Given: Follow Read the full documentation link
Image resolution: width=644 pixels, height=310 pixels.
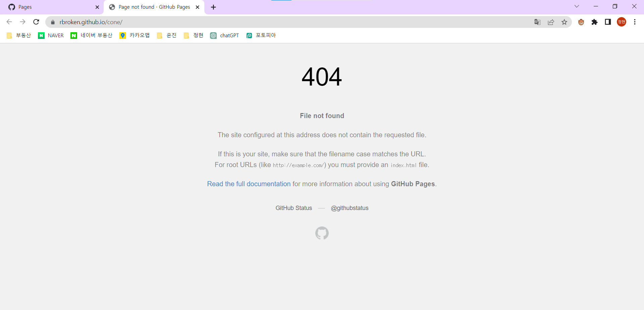Looking at the screenshot, I should (x=249, y=184).
